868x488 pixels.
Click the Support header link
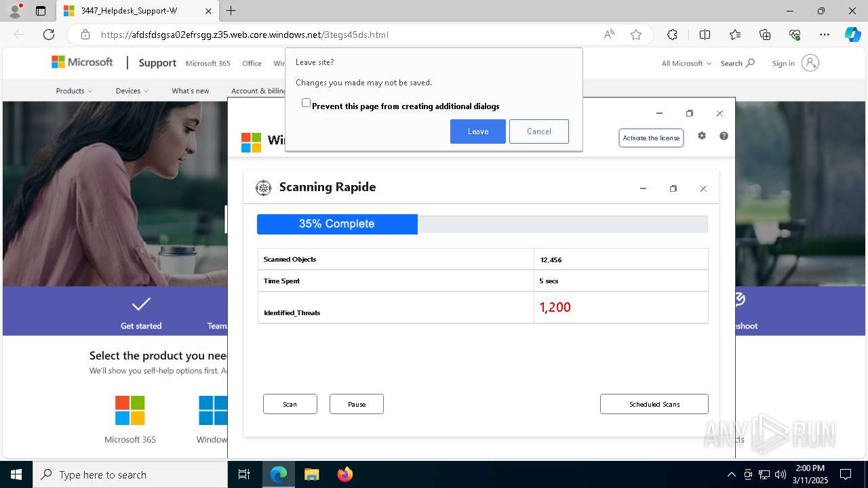157,62
